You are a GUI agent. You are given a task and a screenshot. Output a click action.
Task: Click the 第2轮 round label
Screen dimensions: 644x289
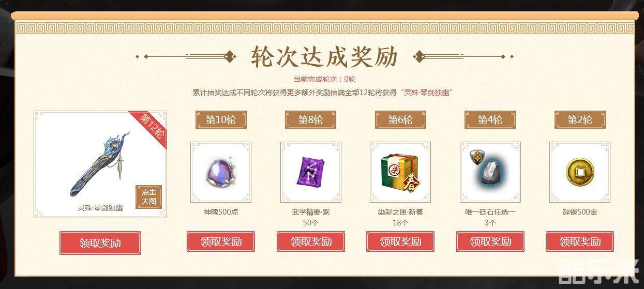point(580,119)
